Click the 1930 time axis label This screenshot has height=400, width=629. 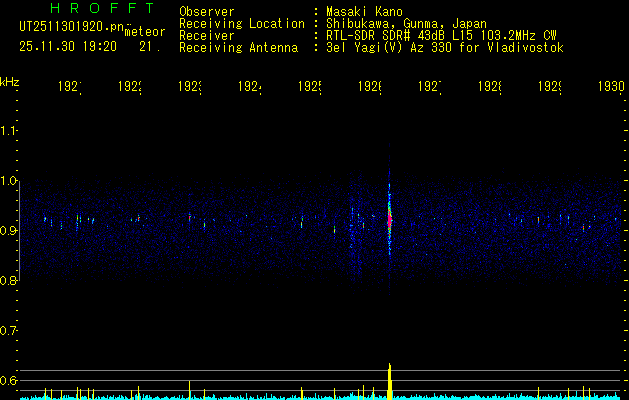[x=611, y=86]
